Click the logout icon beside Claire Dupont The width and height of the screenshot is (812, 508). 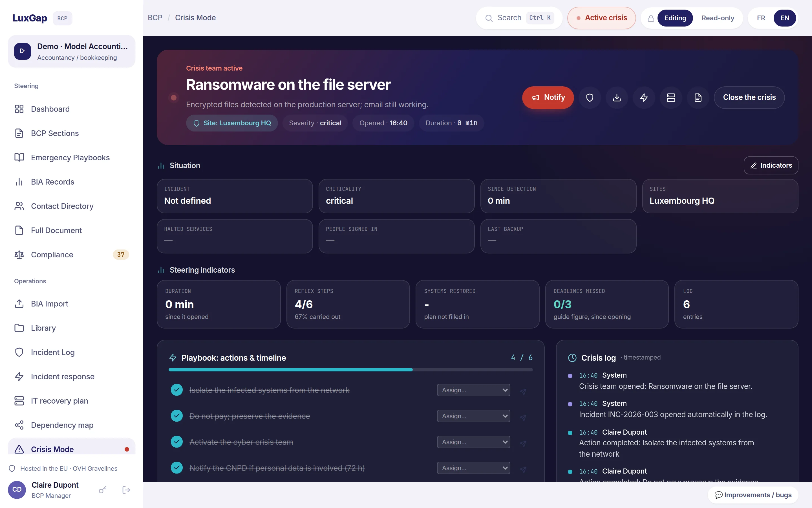(x=126, y=490)
